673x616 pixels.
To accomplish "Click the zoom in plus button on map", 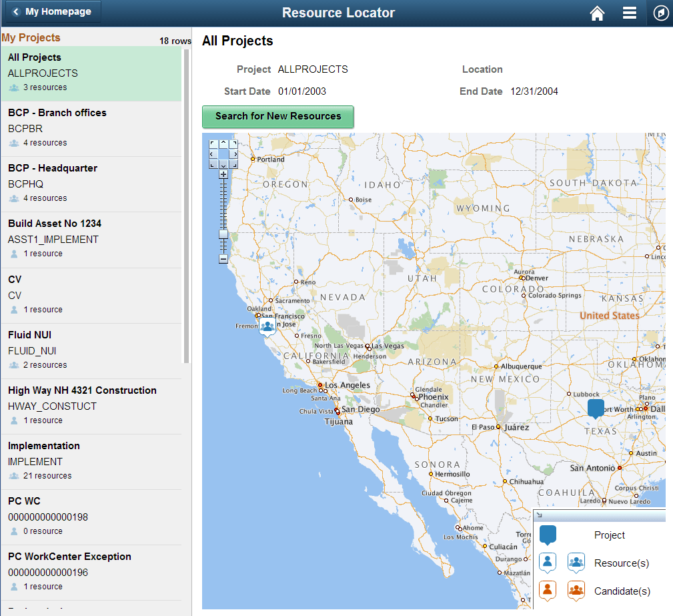I will click(x=224, y=174).
